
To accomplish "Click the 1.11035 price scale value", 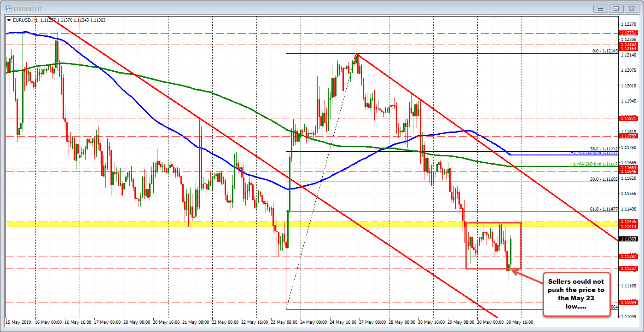I will tap(628, 316).
